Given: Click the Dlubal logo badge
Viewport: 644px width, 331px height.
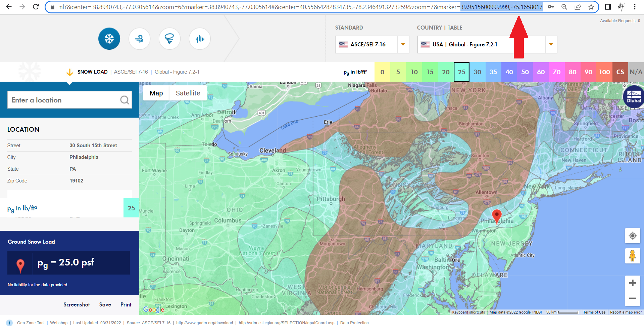Looking at the screenshot, I should (634, 97).
